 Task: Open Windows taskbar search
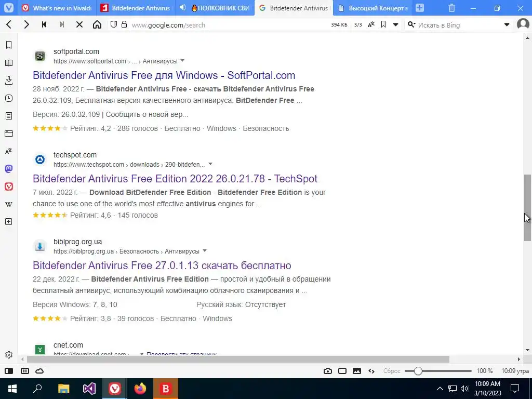37,389
